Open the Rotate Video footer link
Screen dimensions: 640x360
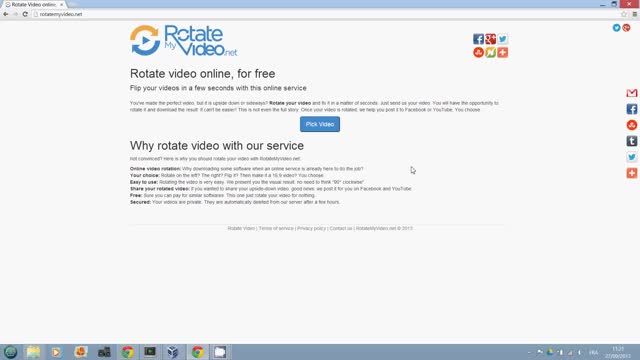click(241, 228)
